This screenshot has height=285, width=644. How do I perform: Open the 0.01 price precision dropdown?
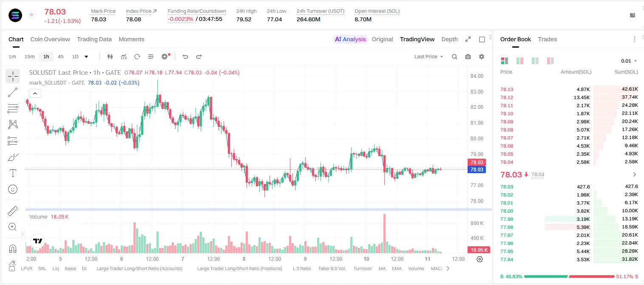pyautogui.click(x=629, y=61)
